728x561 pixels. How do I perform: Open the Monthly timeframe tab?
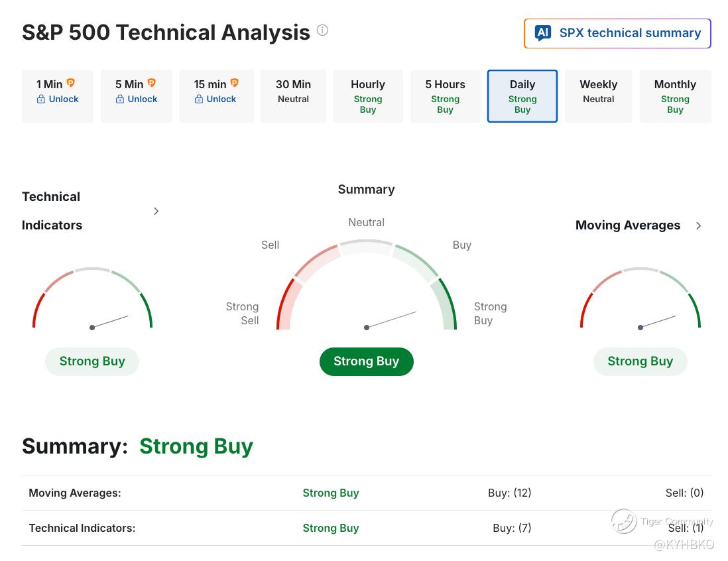(675, 96)
